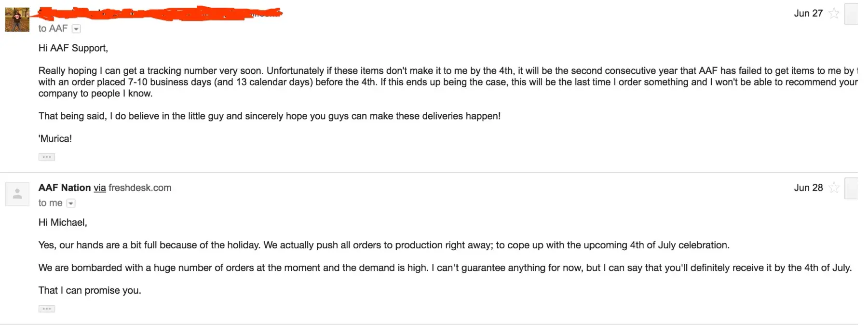
Task: Show trimmed content in AAF Nation reply
Action: 47,309
